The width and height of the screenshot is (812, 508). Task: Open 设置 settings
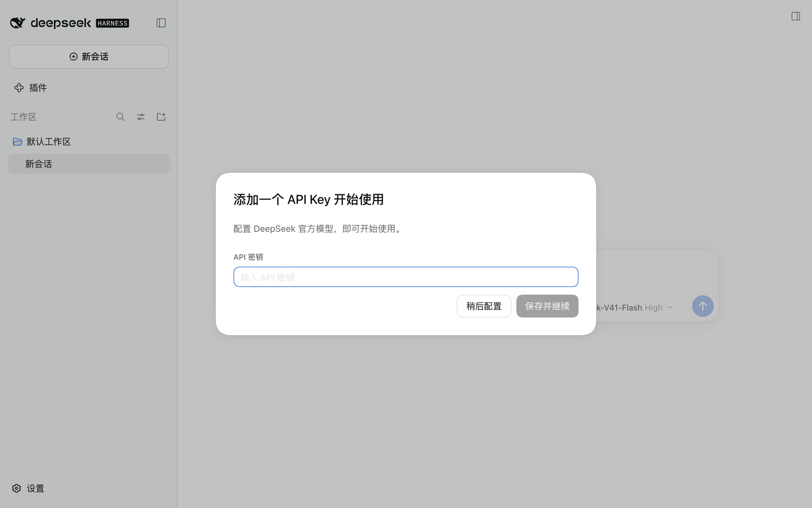click(28, 488)
